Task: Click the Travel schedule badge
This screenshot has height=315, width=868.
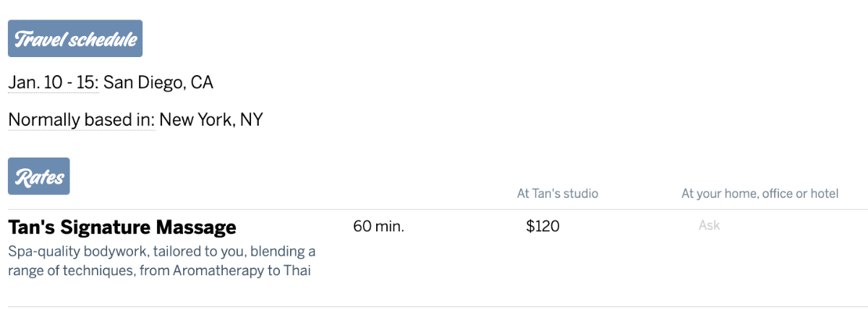Action: pyautogui.click(x=75, y=39)
